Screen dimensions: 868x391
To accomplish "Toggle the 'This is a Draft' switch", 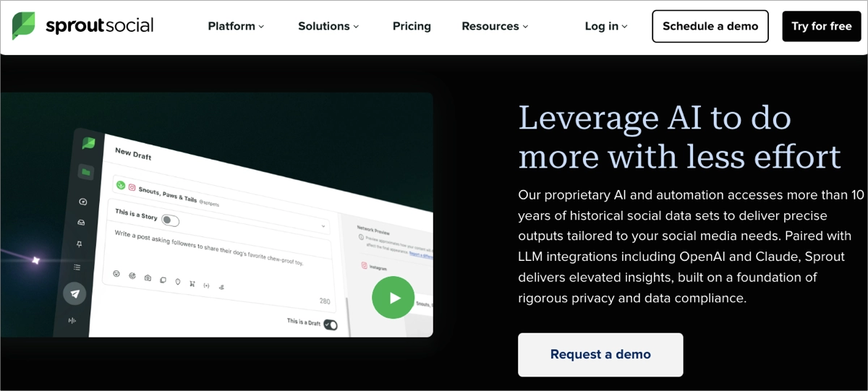I will coord(330,325).
